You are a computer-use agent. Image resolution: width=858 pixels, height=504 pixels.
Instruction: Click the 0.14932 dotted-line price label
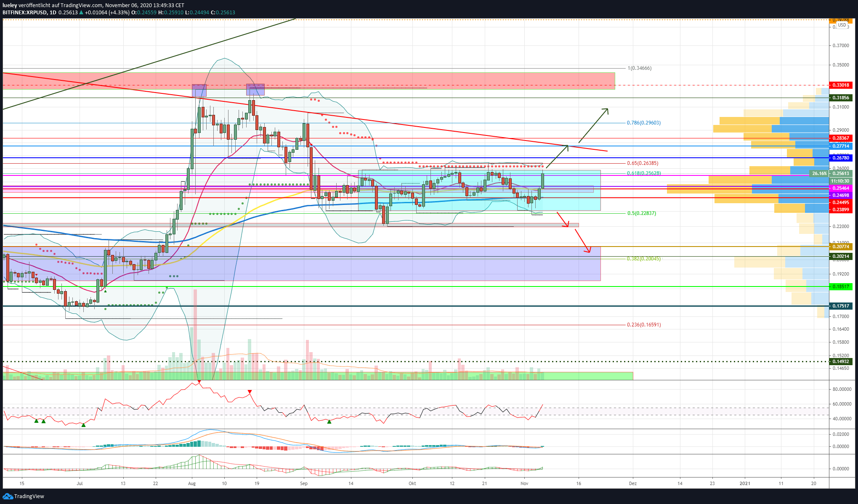click(841, 361)
